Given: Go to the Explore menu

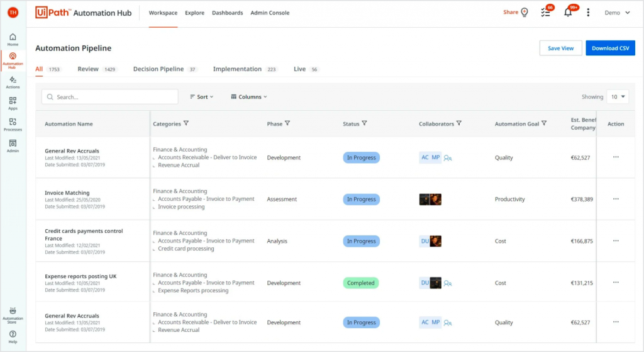Looking at the screenshot, I should tap(195, 13).
